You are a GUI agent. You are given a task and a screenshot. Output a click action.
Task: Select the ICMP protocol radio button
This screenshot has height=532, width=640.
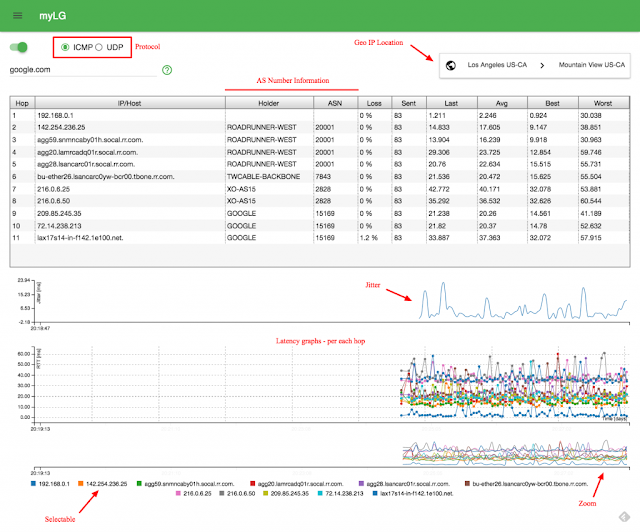point(65,47)
